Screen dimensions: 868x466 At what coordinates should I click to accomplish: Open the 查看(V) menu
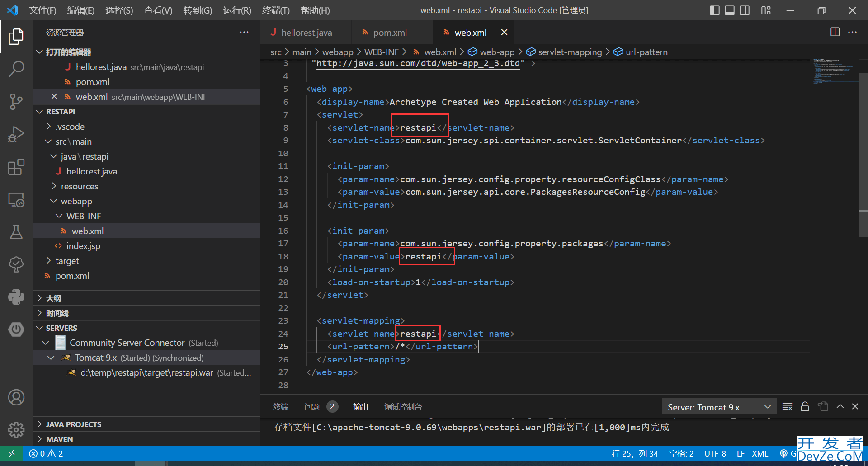[x=158, y=10]
